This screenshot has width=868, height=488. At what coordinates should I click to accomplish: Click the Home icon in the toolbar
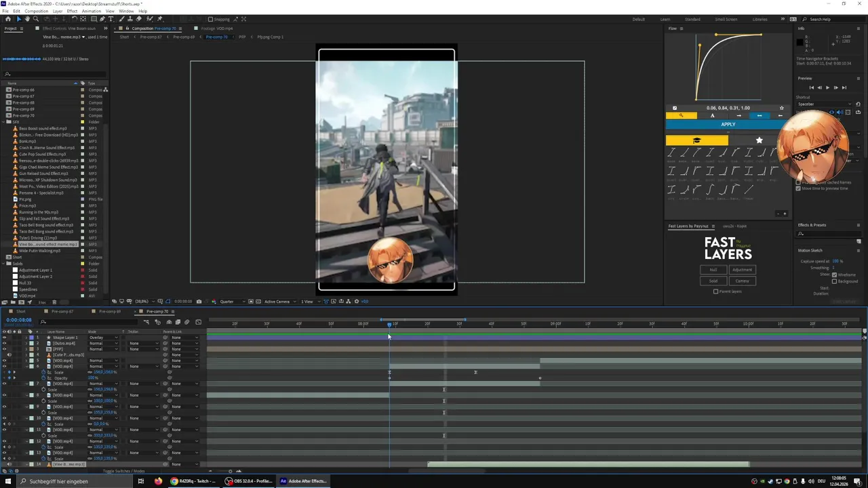click(8, 19)
